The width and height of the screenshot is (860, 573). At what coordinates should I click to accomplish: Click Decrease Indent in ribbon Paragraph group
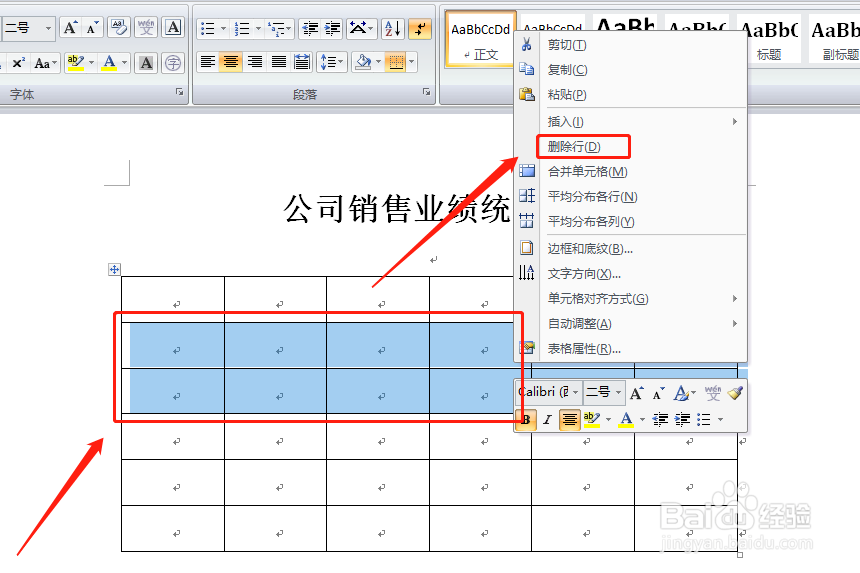pyautogui.click(x=310, y=28)
